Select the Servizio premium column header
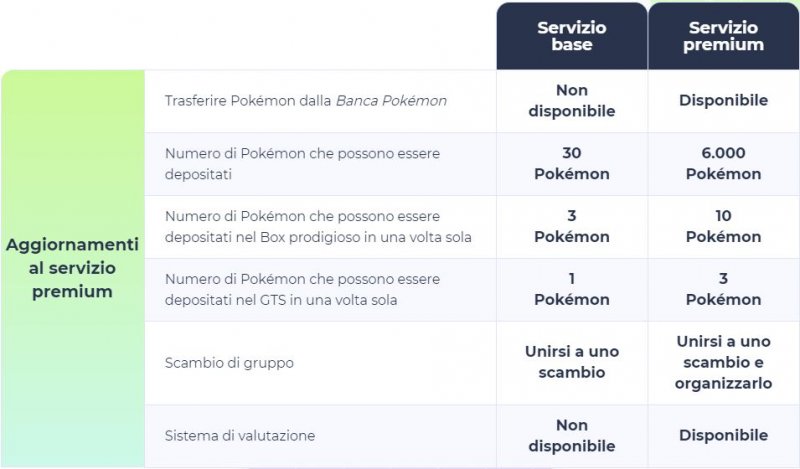This screenshot has width=800, height=469. click(x=723, y=36)
